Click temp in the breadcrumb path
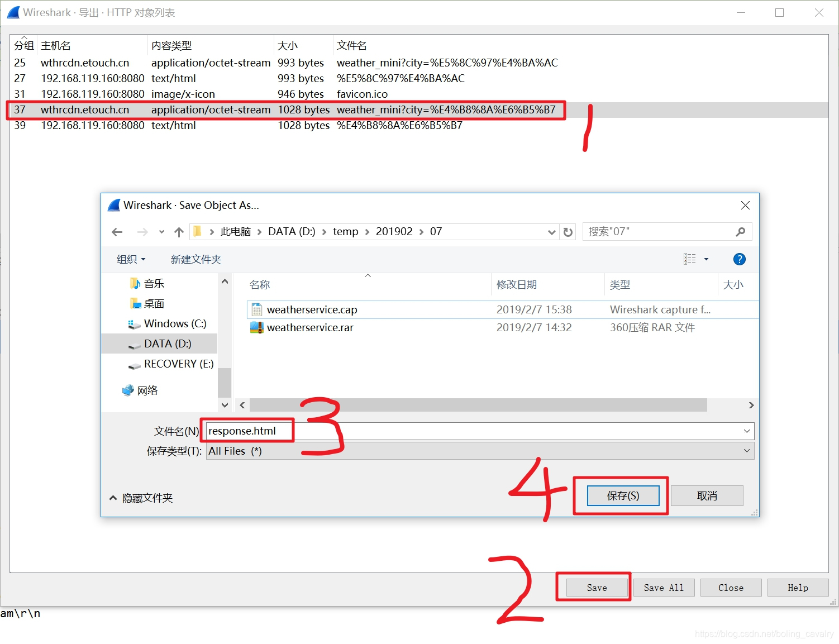Screen dimensions: 839x644 pyautogui.click(x=346, y=232)
